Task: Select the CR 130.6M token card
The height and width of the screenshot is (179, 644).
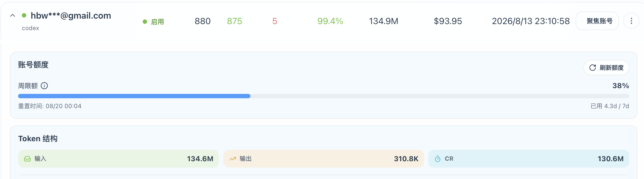Action: pos(529,159)
